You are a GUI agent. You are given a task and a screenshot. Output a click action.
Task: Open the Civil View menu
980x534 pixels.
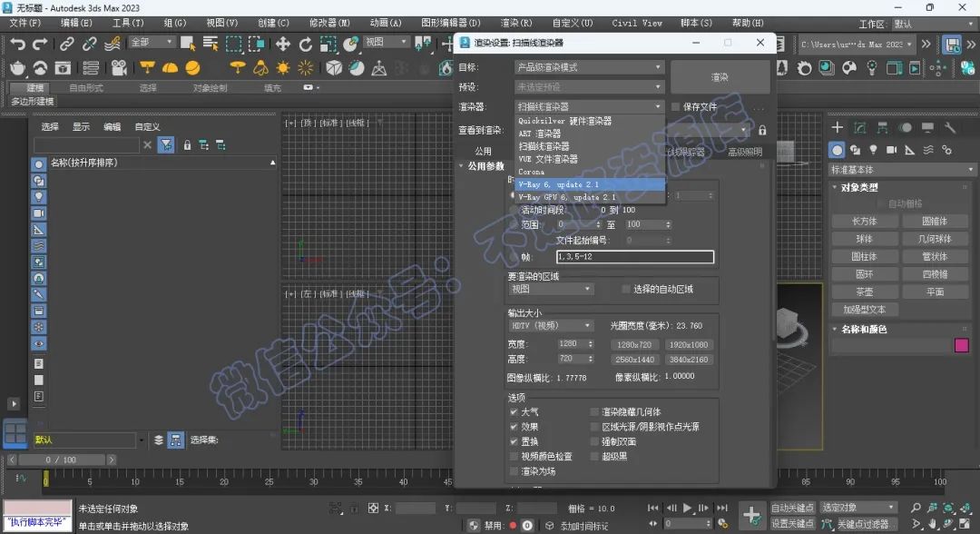point(637,23)
